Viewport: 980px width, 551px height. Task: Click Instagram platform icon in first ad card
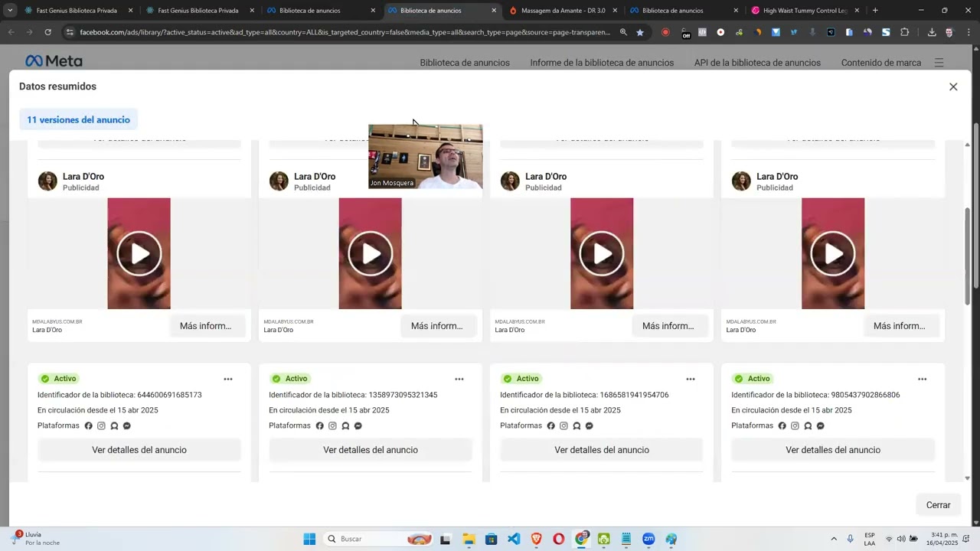pos(101,425)
